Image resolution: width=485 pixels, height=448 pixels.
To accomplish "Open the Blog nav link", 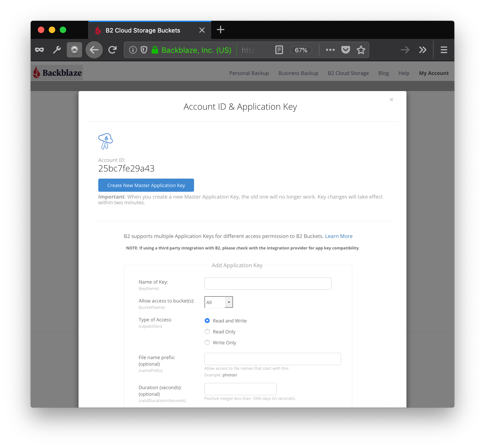I will (383, 73).
